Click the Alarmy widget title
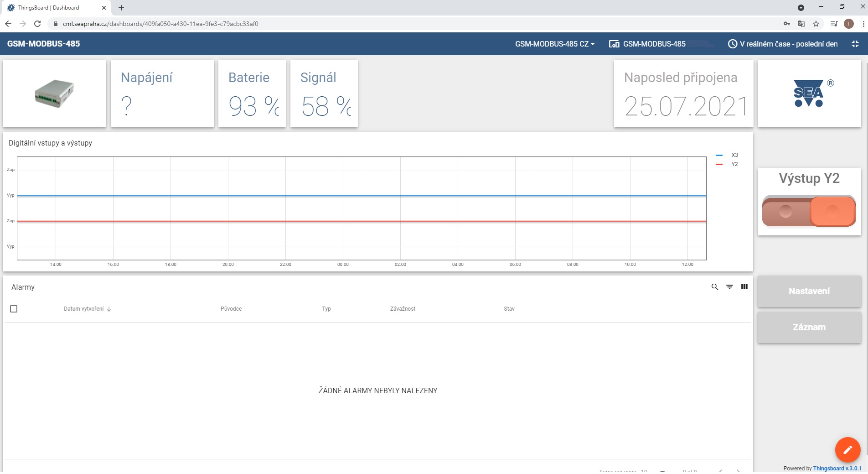This screenshot has width=868, height=474. click(23, 287)
